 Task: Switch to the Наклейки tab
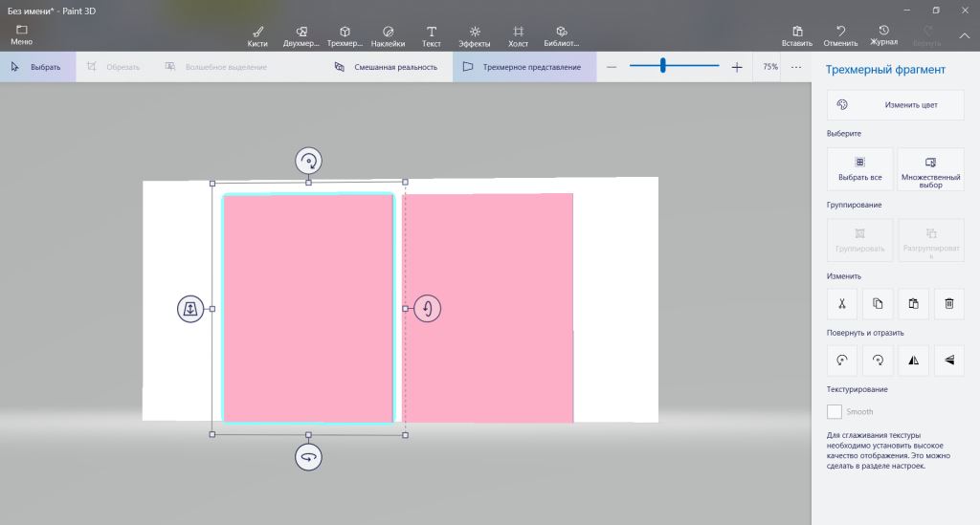click(x=388, y=36)
